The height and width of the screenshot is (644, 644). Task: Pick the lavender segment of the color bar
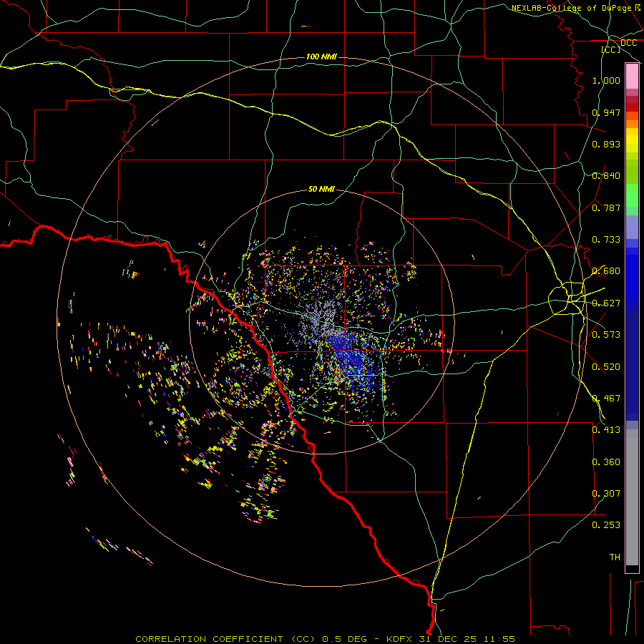632,227
